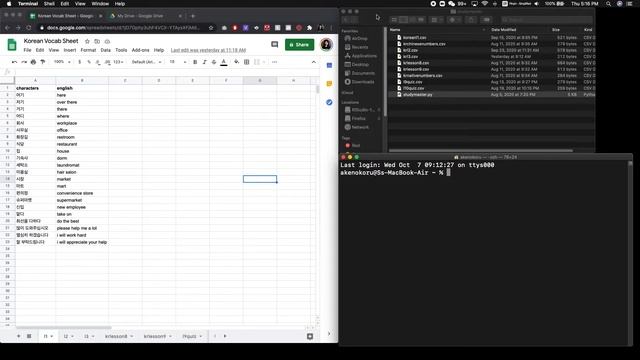The height and width of the screenshot is (360, 640).
Task: Open the Explore button at bottom right
Action: click(x=310, y=336)
